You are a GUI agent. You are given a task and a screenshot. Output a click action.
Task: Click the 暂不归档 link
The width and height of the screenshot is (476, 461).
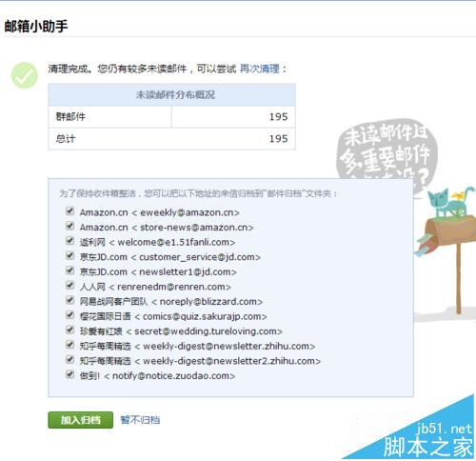click(140, 420)
